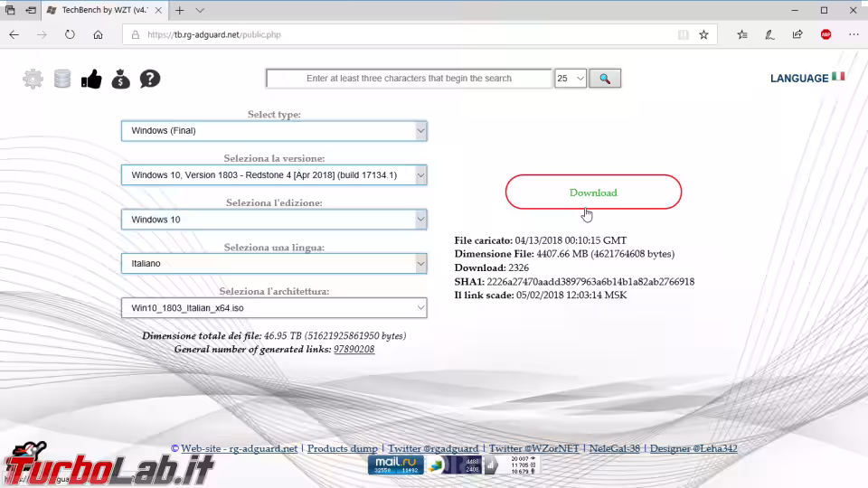Image resolution: width=868 pixels, height=488 pixels.
Task: Click the 97890208 generated links number
Action: [354, 349]
